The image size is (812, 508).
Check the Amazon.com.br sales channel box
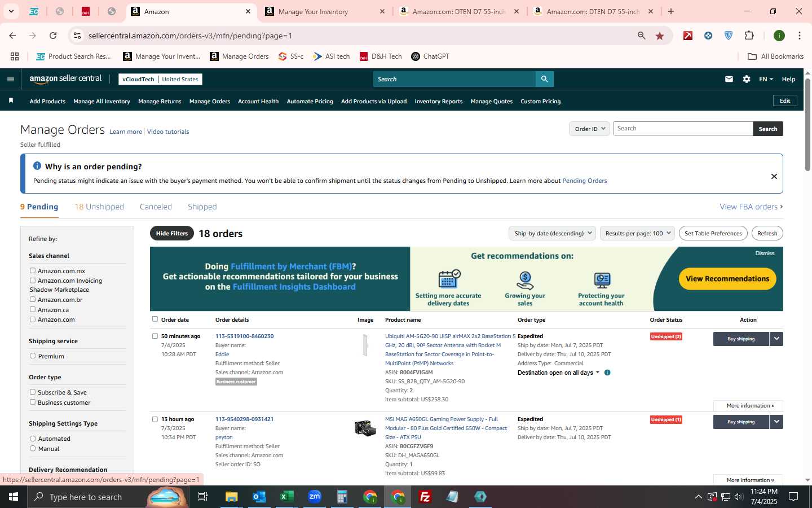(33, 300)
